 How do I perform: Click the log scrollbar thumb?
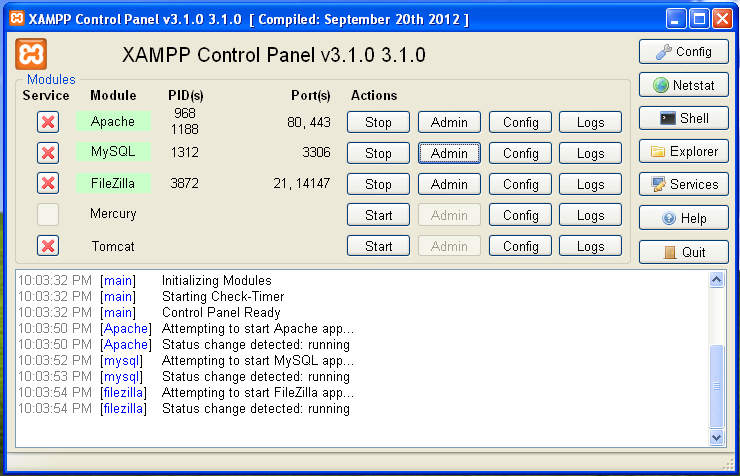coord(716,386)
